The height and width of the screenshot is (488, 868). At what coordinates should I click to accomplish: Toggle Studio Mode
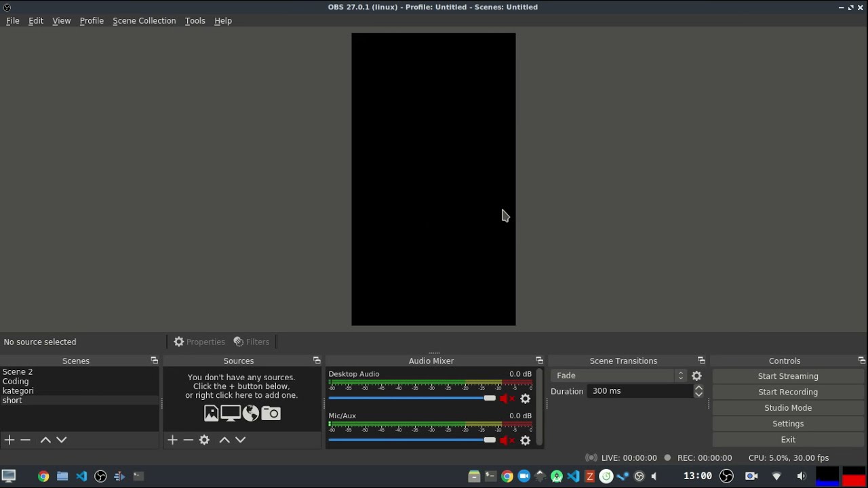(x=788, y=408)
